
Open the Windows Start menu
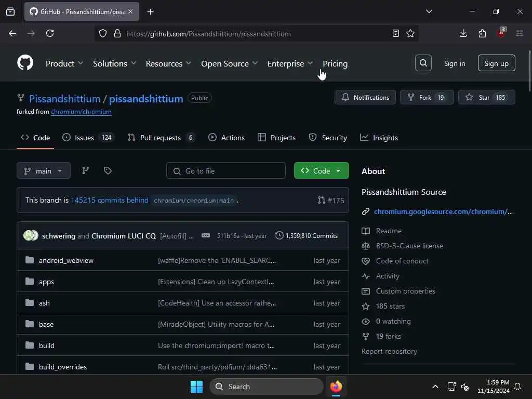[196, 387]
